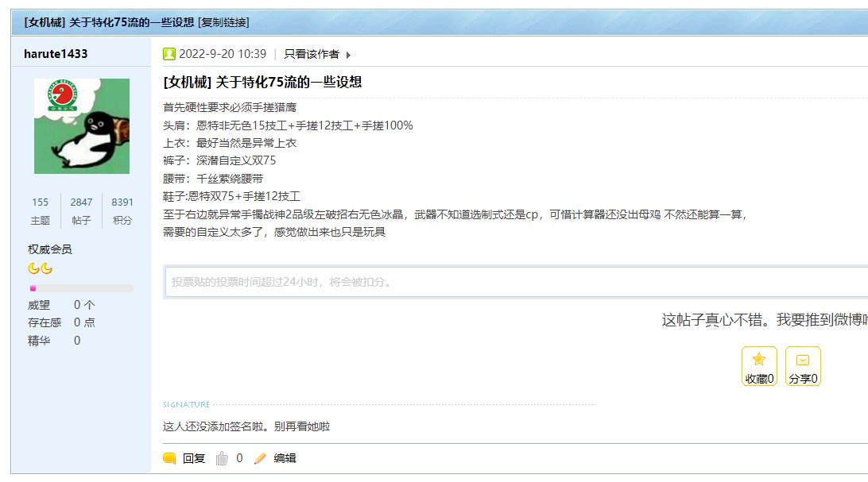
Task: Click the penguin avatar image
Action: pyautogui.click(x=82, y=126)
